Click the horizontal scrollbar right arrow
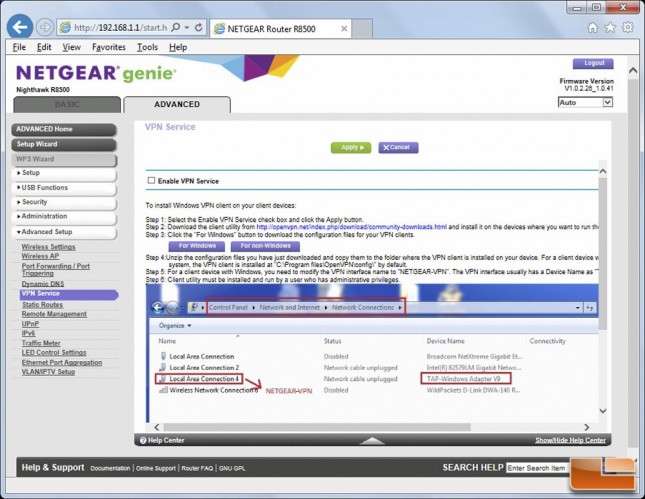Image resolution: width=645 pixels, height=499 pixels. pyautogui.click(x=587, y=427)
